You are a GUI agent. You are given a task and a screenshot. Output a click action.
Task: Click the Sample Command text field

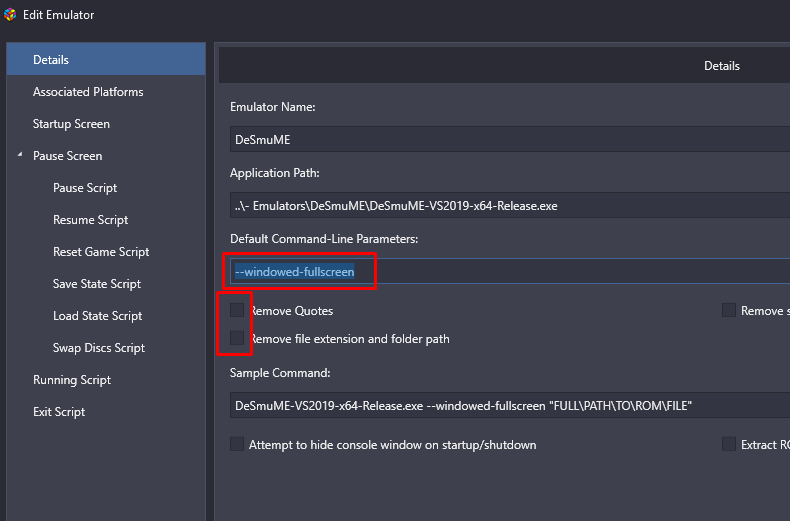point(510,405)
